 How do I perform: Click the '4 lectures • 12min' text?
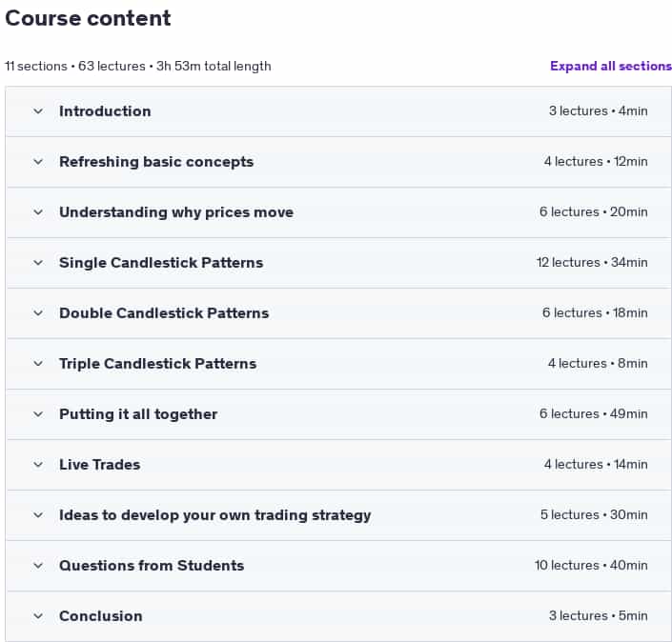pos(596,162)
